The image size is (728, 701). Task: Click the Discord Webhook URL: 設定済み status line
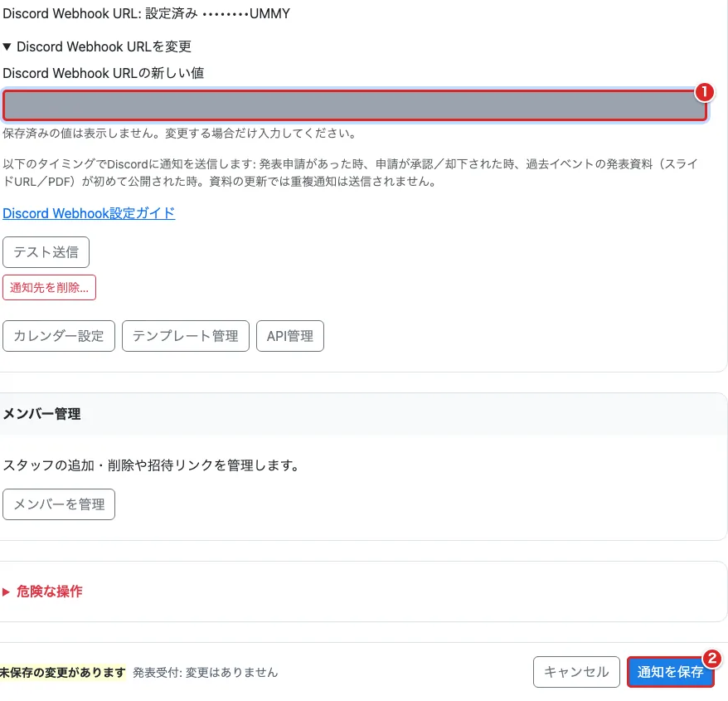pos(146,13)
